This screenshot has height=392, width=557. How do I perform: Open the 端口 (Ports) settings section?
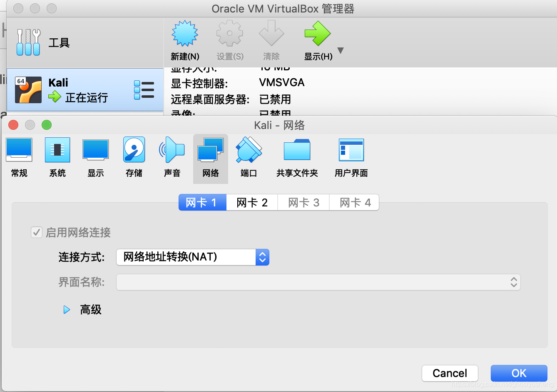tap(249, 158)
